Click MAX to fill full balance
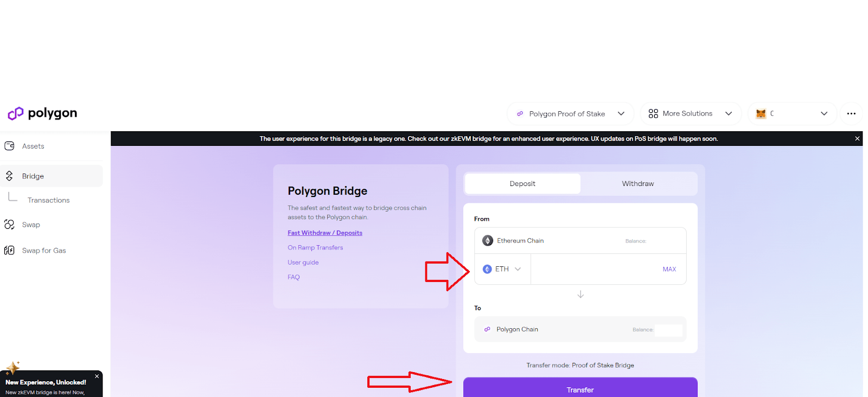 tap(669, 269)
